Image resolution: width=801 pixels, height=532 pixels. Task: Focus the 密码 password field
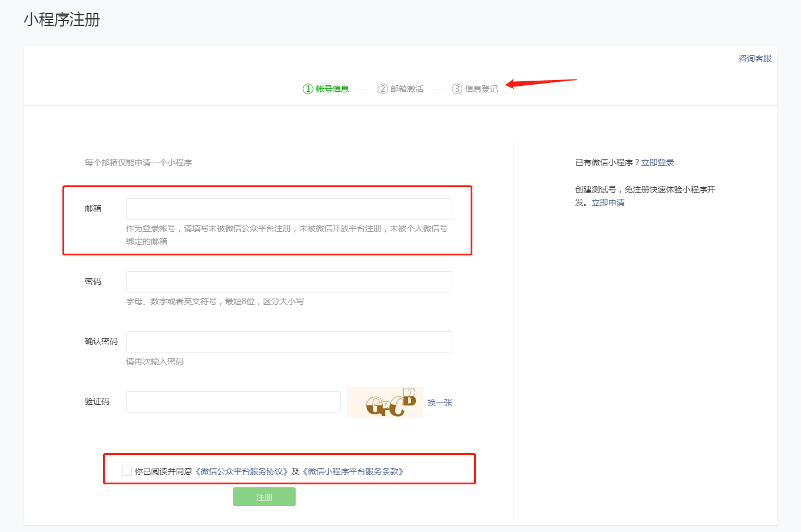(x=289, y=282)
